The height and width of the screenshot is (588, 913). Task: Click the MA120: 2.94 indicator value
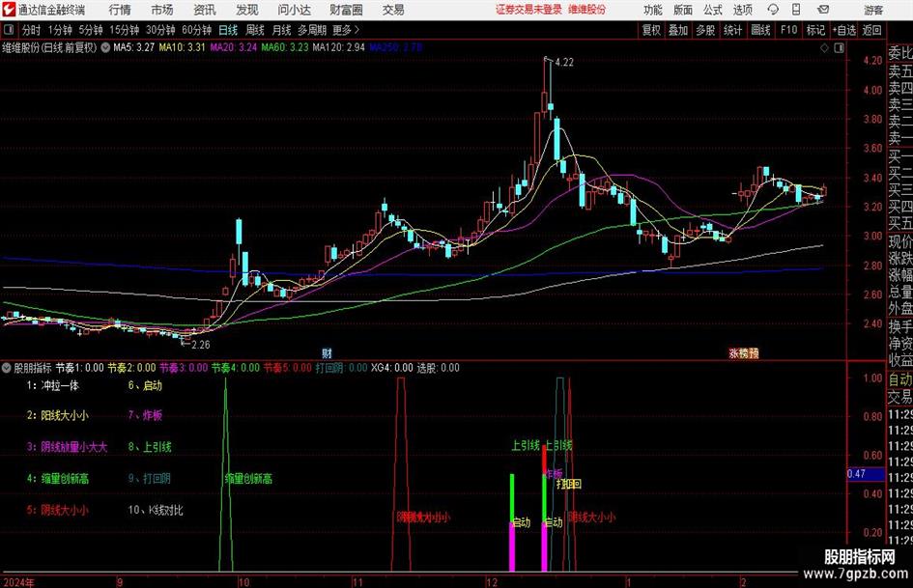click(338, 47)
